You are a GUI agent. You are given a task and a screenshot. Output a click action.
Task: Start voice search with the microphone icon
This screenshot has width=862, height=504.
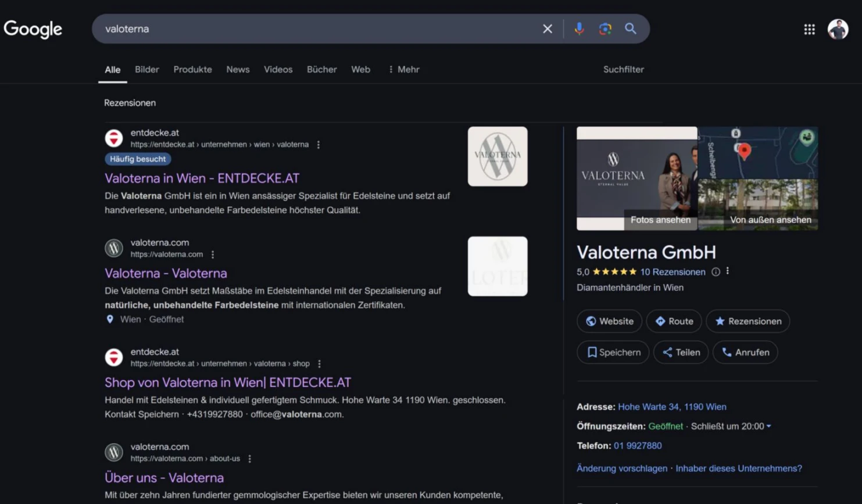tap(579, 28)
